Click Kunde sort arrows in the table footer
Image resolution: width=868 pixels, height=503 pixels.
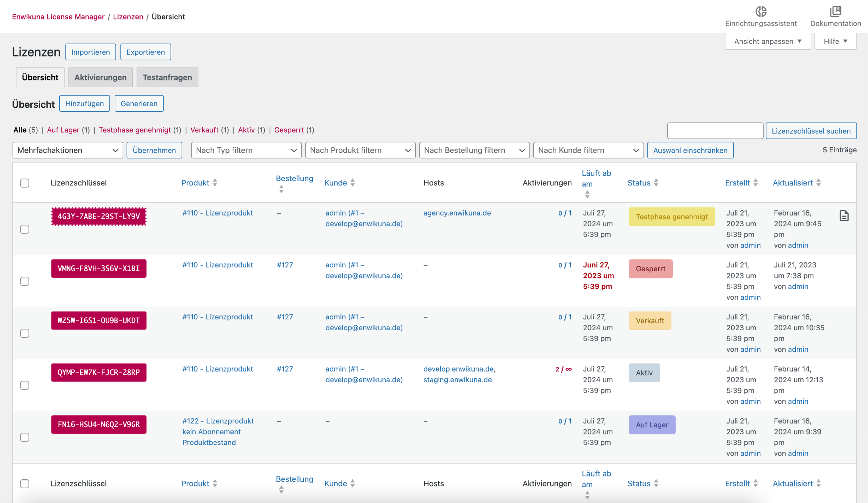352,483
